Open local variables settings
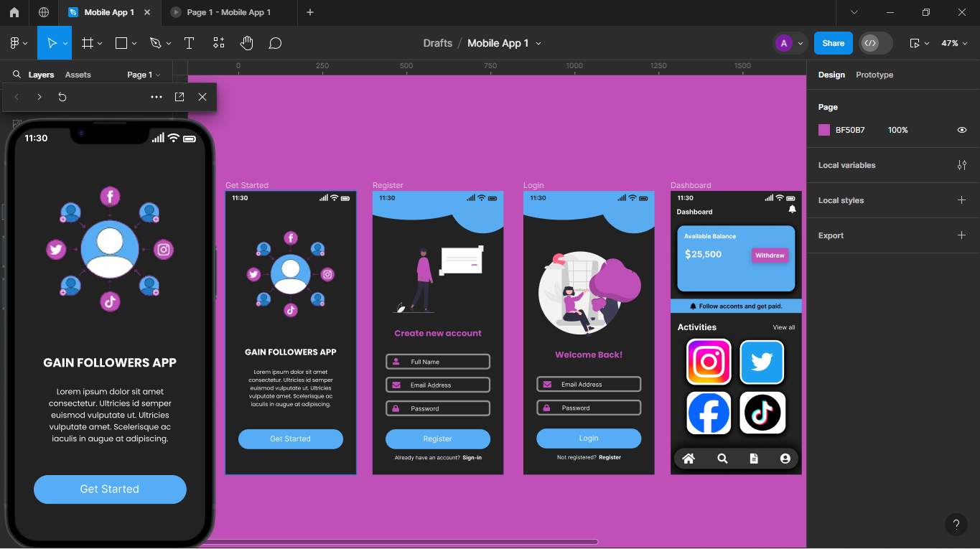 tap(961, 165)
